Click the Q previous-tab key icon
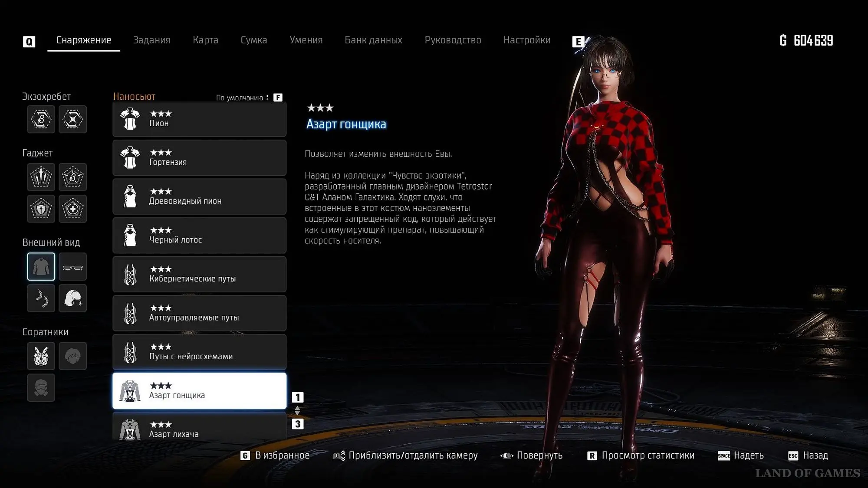 pyautogui.click(x=29, y=41)
